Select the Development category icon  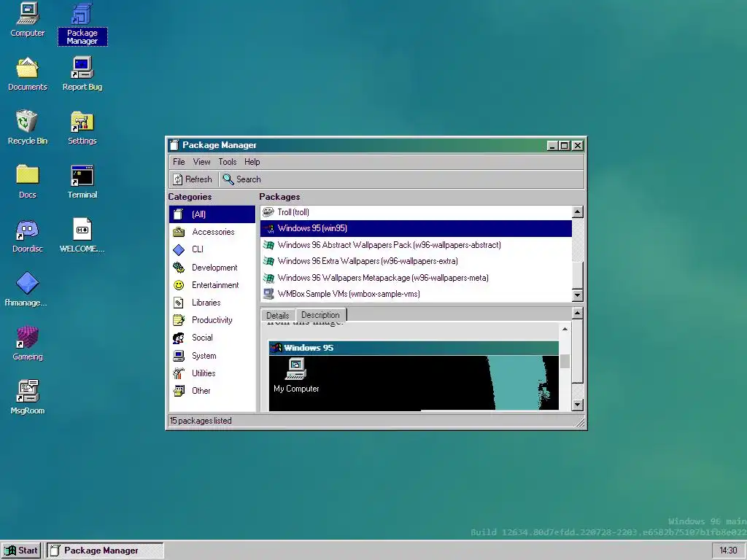click(179, 268)
